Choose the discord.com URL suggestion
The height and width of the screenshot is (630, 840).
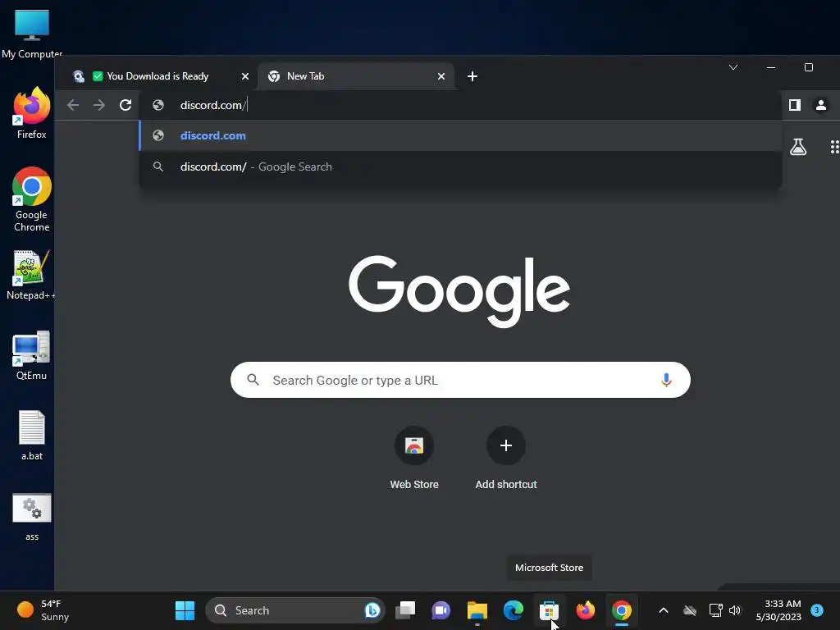coord(460,135)
